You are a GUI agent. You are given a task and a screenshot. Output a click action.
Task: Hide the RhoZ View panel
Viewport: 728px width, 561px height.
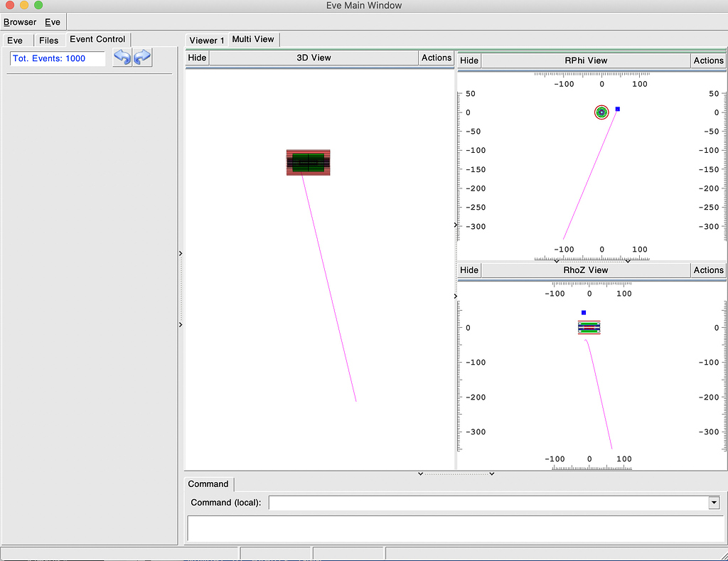coord(469,270)
